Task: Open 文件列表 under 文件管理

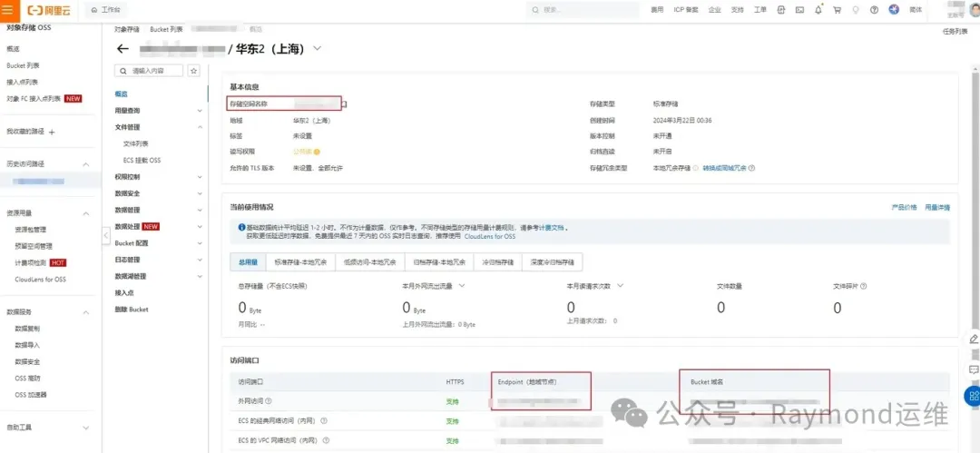Action: [x=135, y=144]
